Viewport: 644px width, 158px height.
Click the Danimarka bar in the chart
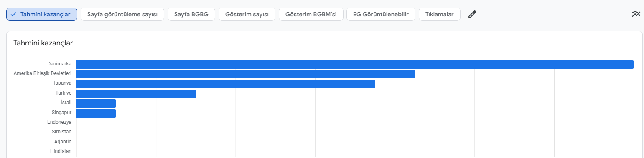click(355, 65)
